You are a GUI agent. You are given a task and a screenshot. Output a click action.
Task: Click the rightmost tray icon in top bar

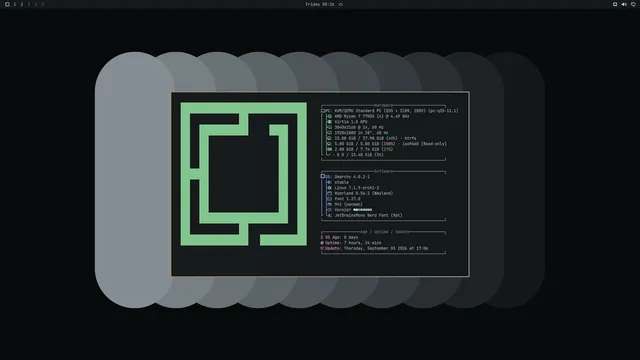click(633, 4)
